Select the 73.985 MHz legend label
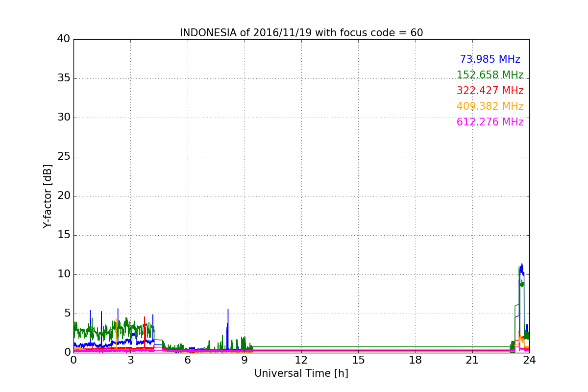588x392 pixels. tap(490, 59)
